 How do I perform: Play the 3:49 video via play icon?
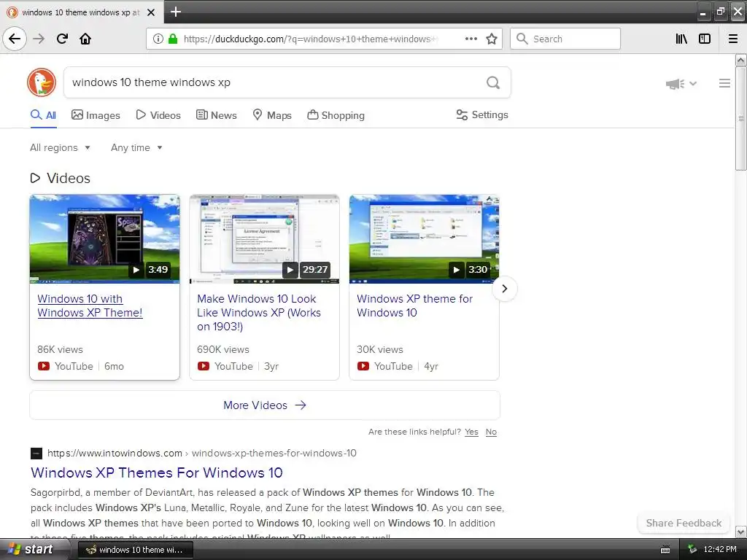(x=136, y=270)
